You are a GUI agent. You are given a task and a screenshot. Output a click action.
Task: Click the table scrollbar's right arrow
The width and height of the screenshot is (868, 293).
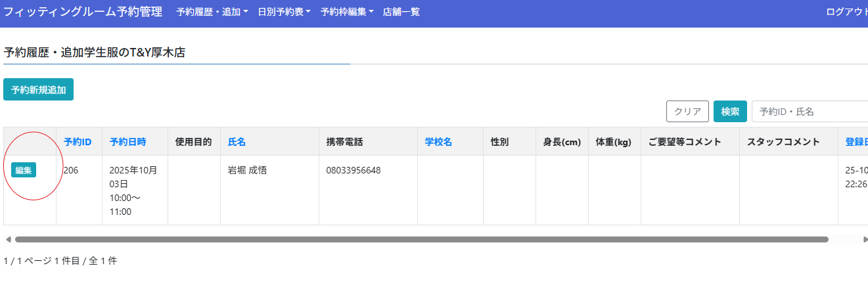pyautogui.click(x=864, y=239)
